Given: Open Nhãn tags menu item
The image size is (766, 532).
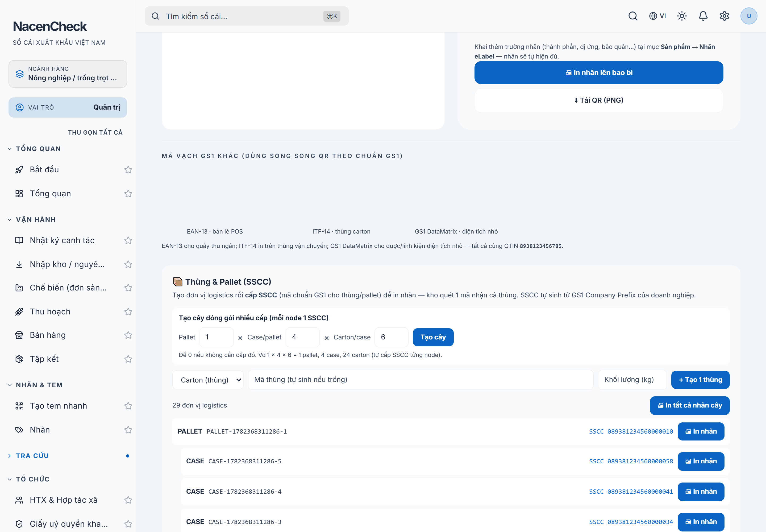Looking at the screenshot, I should pos(67,430).
